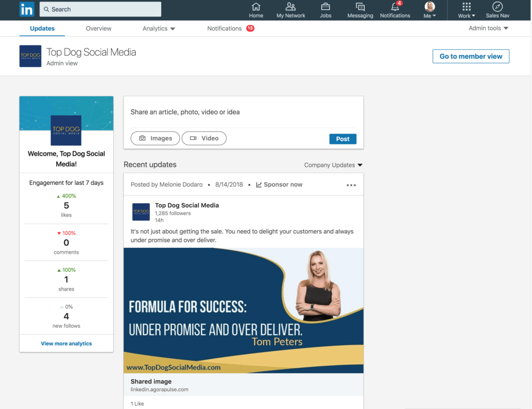
Task: Open the Work apps grid icon
Action: tap(467, 6)
